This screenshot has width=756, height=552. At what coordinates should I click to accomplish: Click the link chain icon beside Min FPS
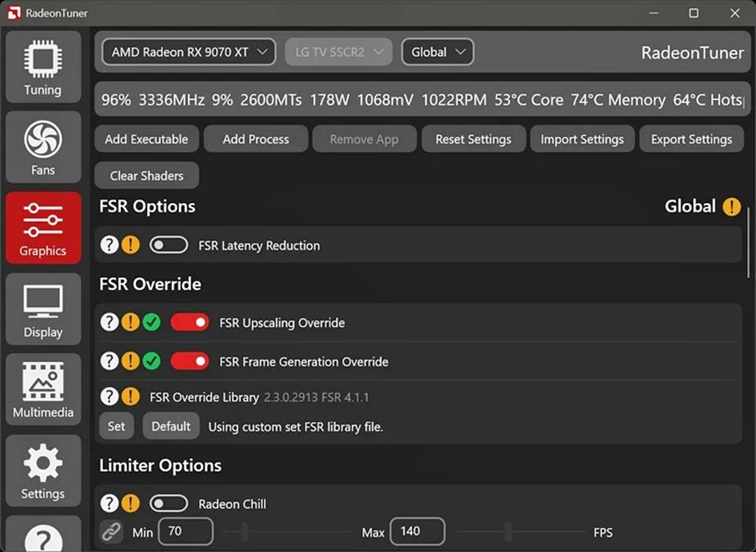coord(112,532)
